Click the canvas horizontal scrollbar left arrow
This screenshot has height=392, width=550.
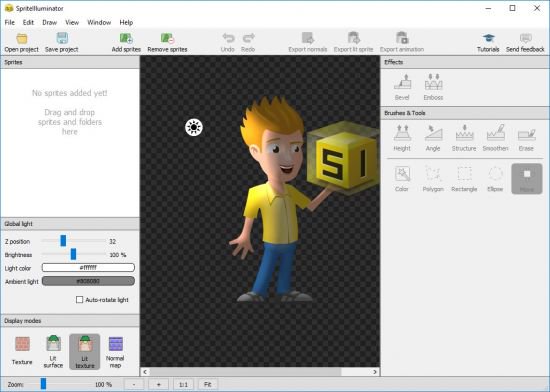145,372
